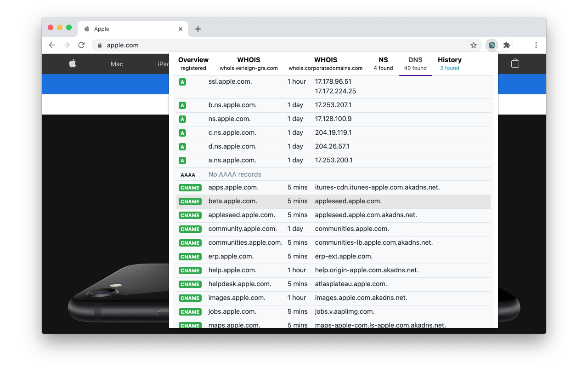Click the A badge for ssl.apple.com
588x368 pixels.
(x=182, y=82)
